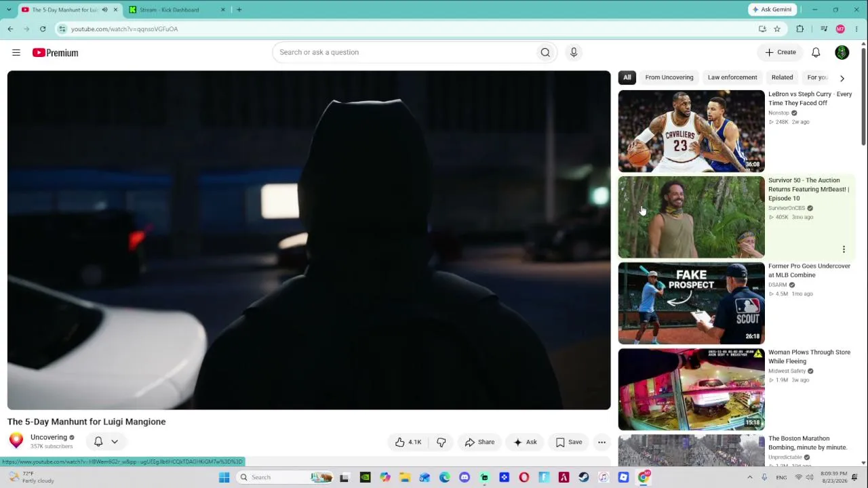Reload the page in Chrome
This screenshot has height=488, width=868.
[x=43, y=29]
